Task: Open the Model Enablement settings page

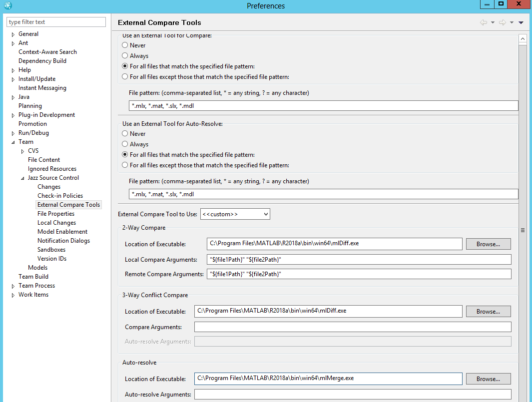Action: click(62, 231)
